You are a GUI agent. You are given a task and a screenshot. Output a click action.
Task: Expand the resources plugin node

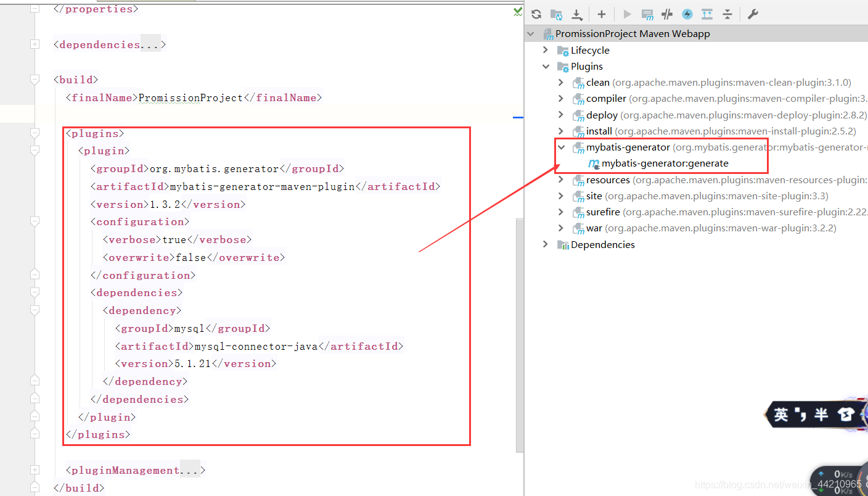point(560,180)
